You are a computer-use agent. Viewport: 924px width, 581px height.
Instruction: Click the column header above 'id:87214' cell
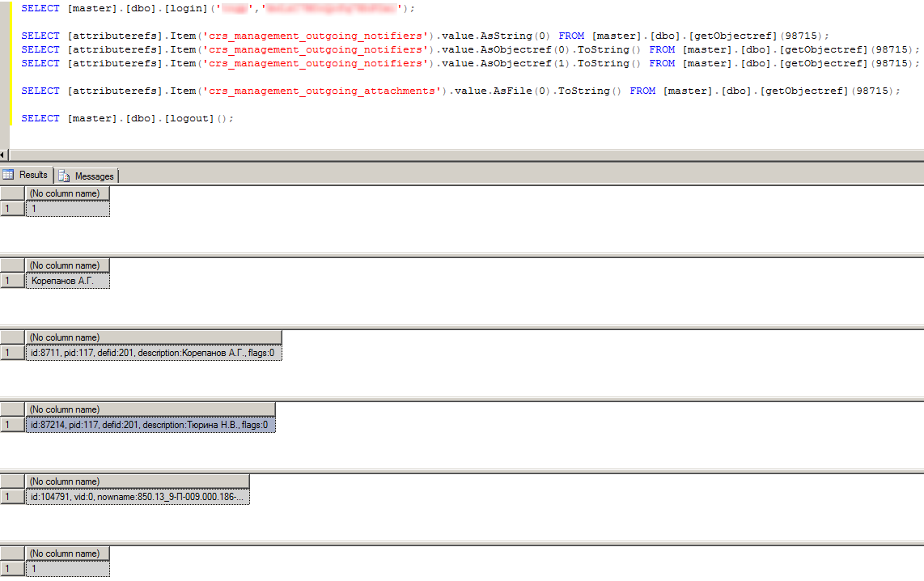click(150, 409)
